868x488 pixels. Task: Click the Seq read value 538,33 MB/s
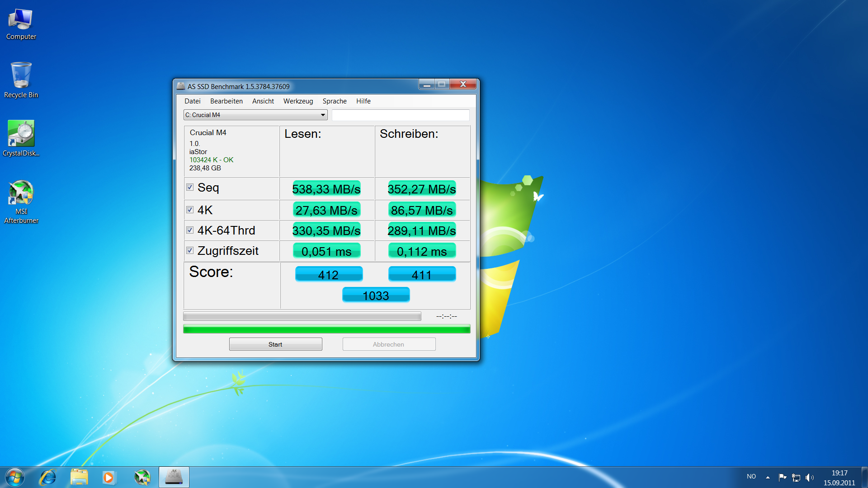pyautogui.click(x=326, y=189)
